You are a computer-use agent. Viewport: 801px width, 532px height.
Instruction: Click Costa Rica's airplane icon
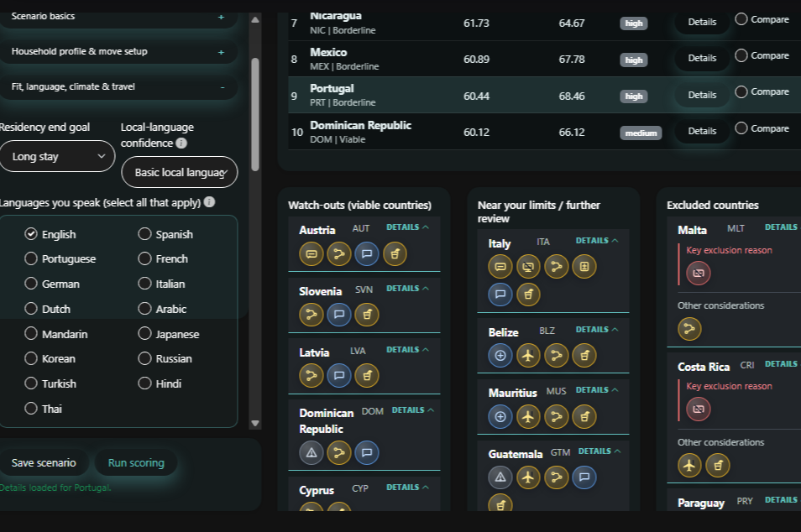coord(689,466)
